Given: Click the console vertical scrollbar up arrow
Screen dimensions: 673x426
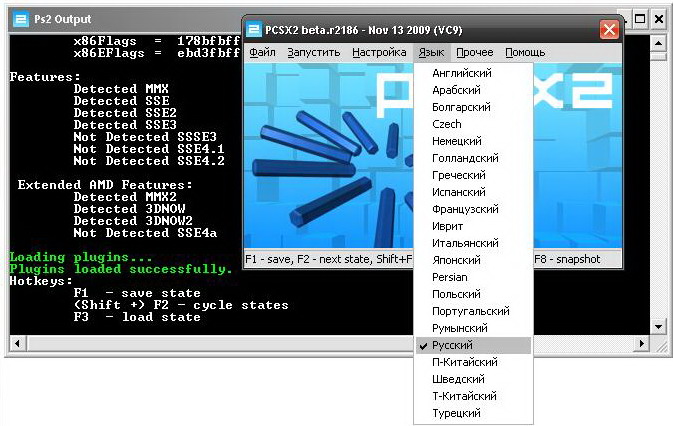Looking at the screenshot, I should (x=658, y=41).
